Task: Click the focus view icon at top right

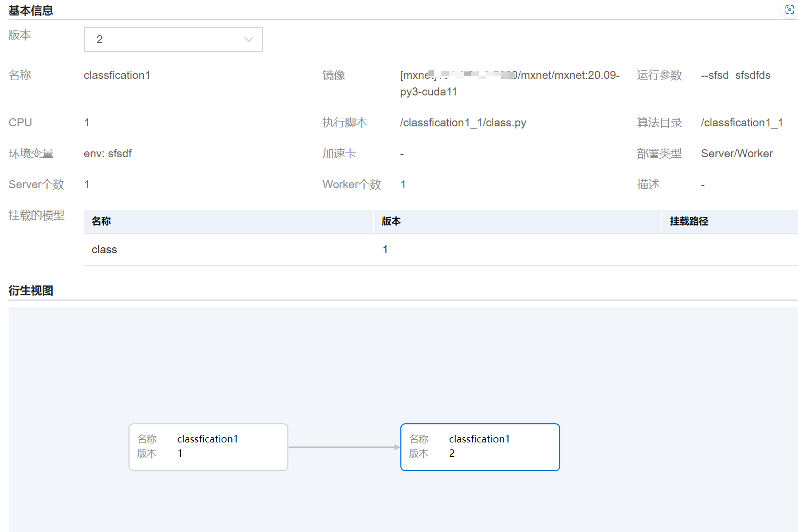Action: (789, 10)
